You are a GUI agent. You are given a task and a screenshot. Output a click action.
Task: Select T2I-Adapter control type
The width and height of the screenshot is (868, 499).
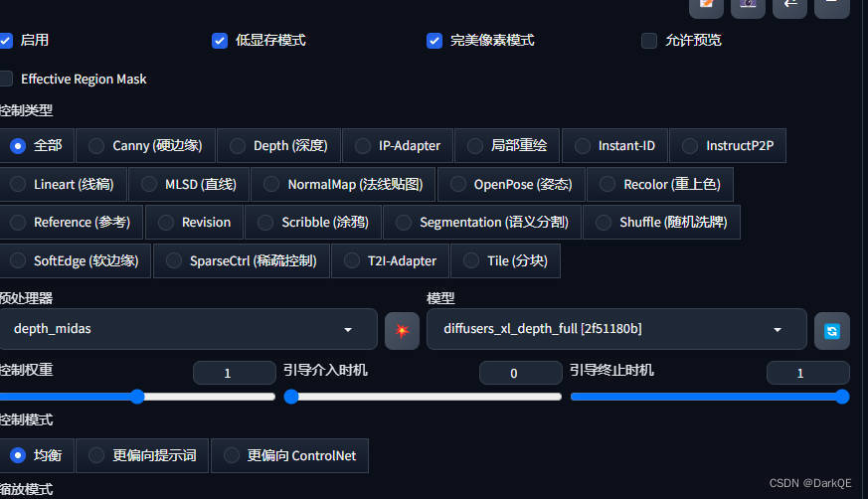pos(391,260)
